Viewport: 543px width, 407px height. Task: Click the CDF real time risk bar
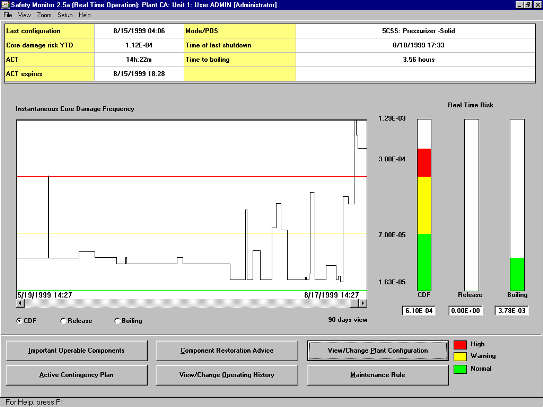coord(424,205)
